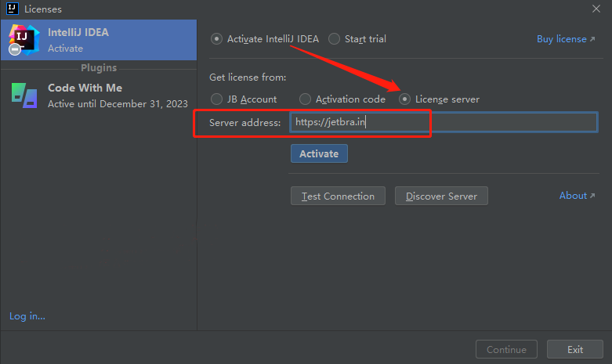The width and height of the screenshot is (612, 364).
Task: Click 'Active until December 31, 2023' text
Action: click(x=118, y=104)
